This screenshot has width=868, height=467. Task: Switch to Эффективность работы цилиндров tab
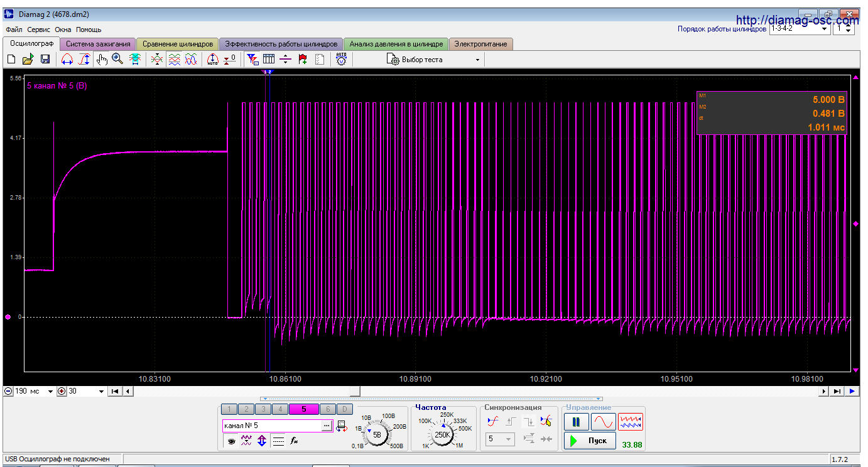click(x=281, y=44)
